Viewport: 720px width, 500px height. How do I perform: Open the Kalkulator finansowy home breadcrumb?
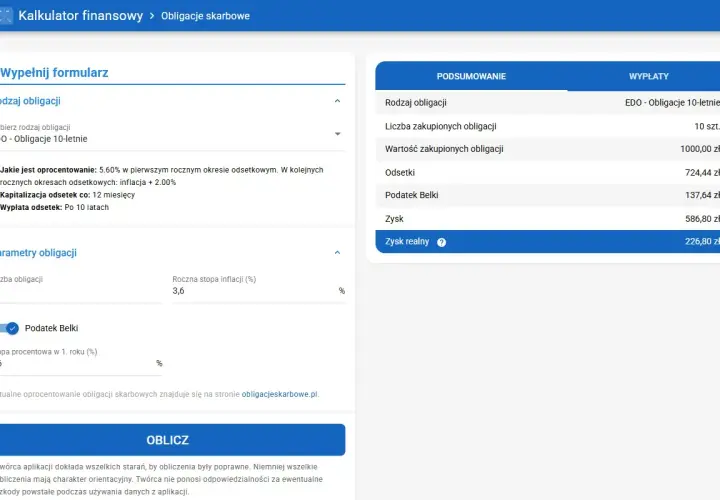(80, 16)
